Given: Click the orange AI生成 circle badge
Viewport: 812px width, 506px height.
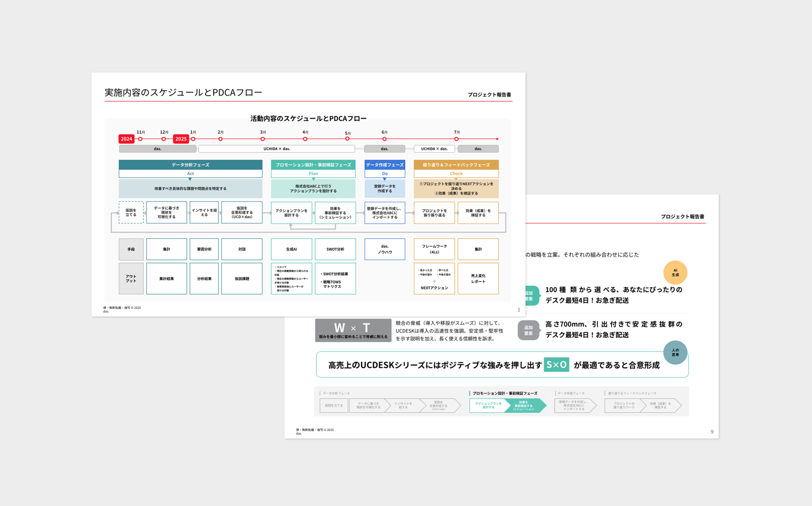Looking at the screenshot, I should (675, 272).
